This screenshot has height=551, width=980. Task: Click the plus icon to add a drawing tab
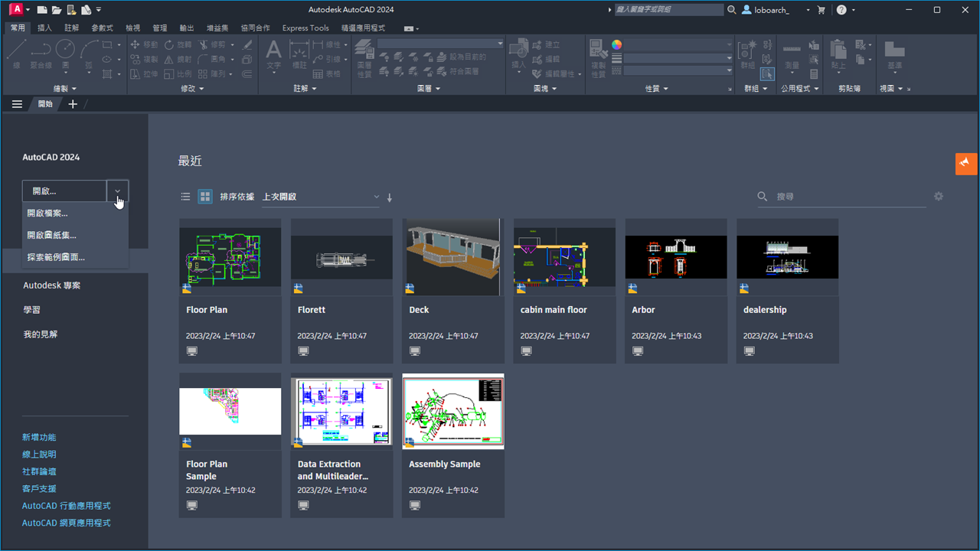click(73, 104)
